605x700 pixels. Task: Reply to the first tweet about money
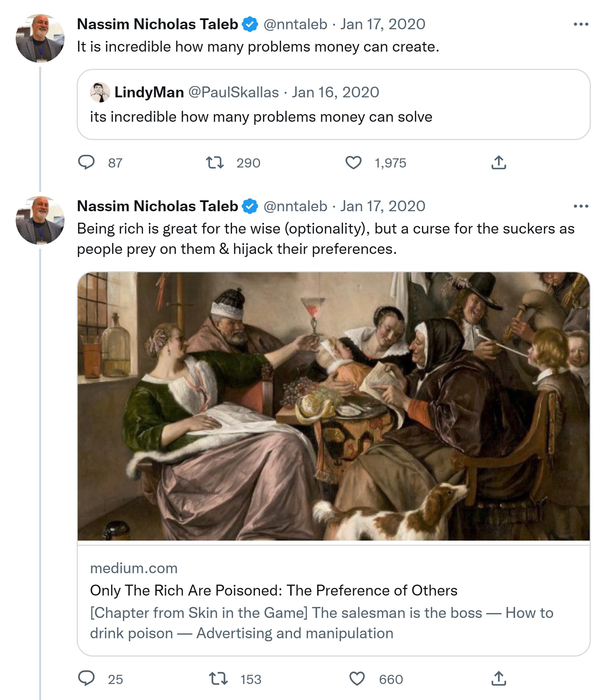(x=86, y=162)
